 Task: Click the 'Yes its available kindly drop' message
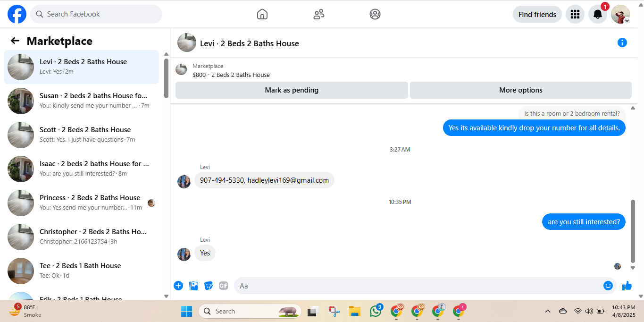[534, 128]
